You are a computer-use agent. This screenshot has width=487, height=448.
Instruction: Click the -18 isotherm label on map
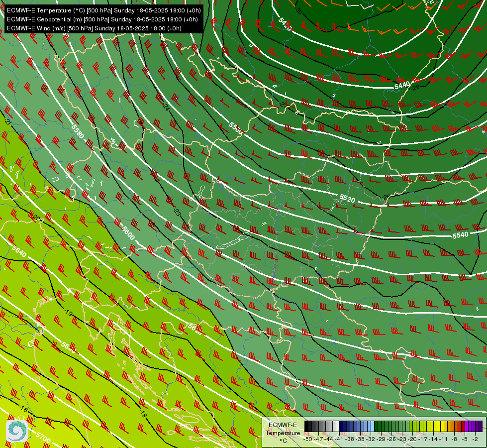(143, 414)
